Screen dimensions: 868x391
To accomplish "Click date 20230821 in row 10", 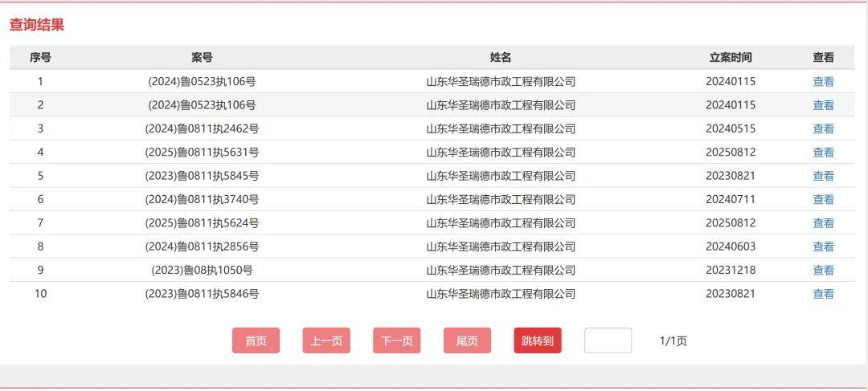I will [x=731, y=294].
